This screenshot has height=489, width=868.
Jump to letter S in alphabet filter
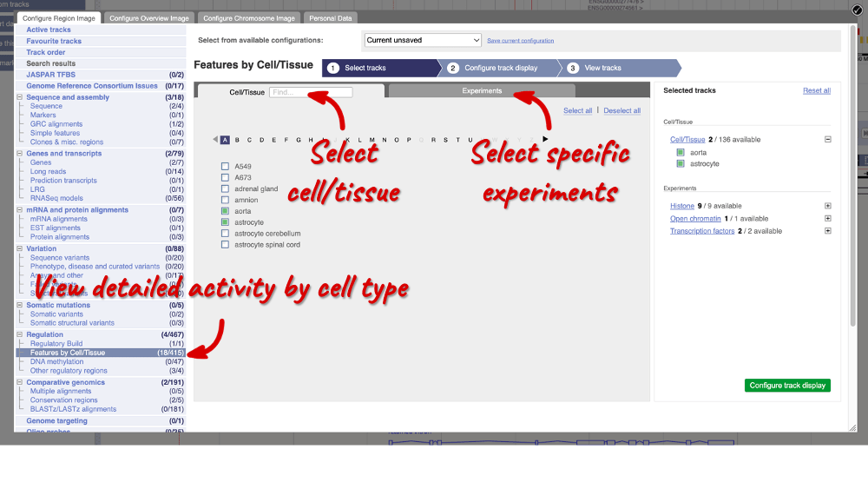pos(445,140)
